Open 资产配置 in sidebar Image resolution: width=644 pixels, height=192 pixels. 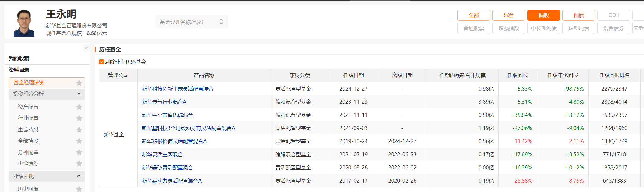pyautogui.click(x=28, y=107)
